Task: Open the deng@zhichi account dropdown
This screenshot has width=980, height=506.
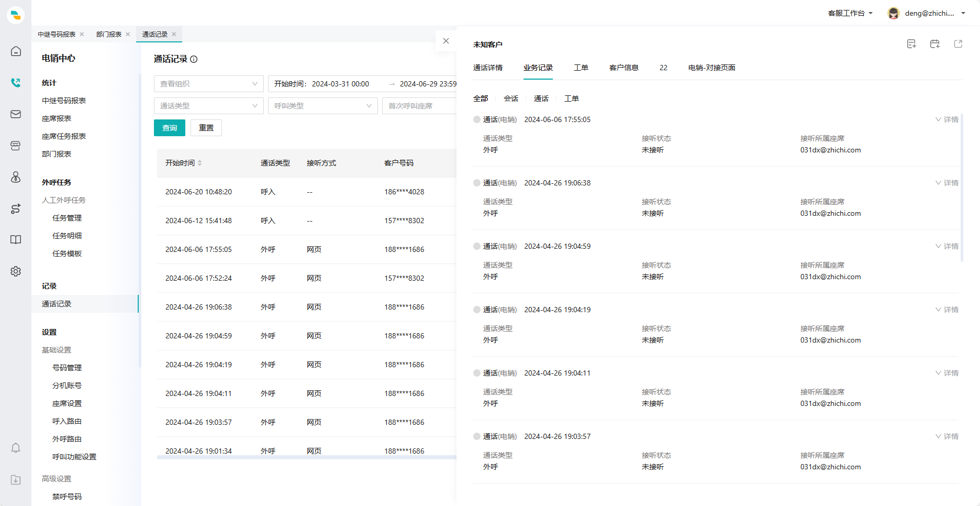Action: click(935, 13)
